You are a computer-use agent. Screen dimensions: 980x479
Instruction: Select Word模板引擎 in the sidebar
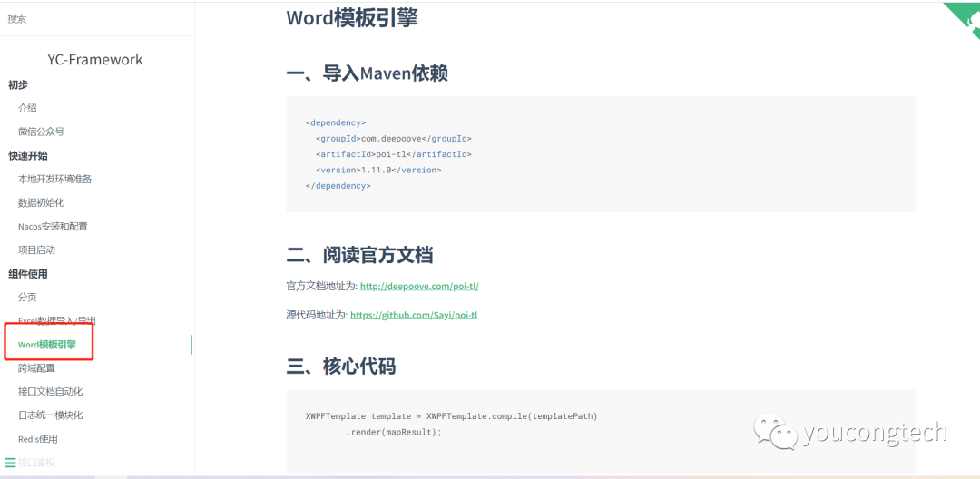coord(47,345)
